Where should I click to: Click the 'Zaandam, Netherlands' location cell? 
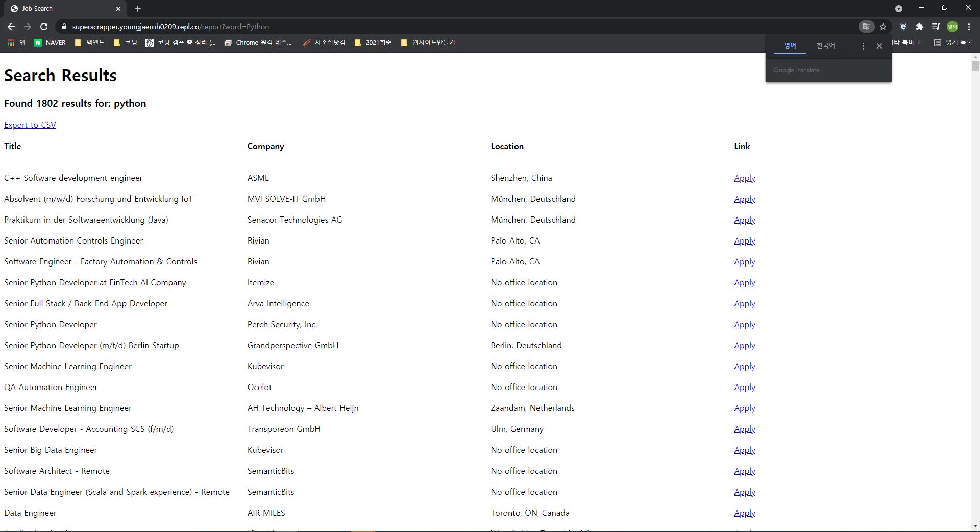tap(532, 408)
